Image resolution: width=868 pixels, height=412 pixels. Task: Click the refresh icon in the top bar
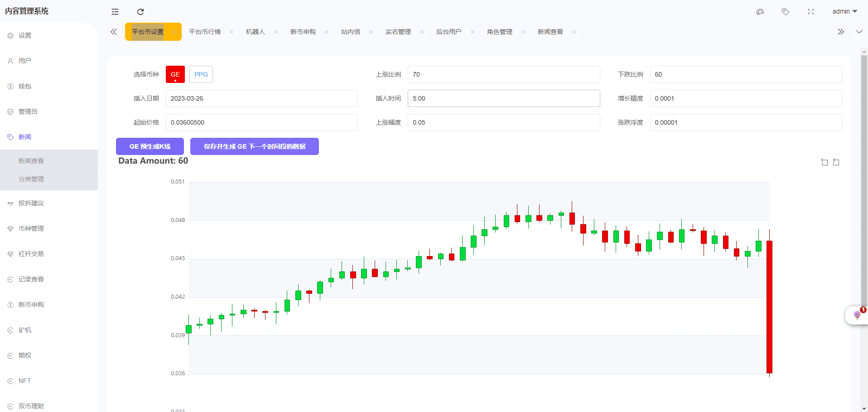tap(140, 12)
